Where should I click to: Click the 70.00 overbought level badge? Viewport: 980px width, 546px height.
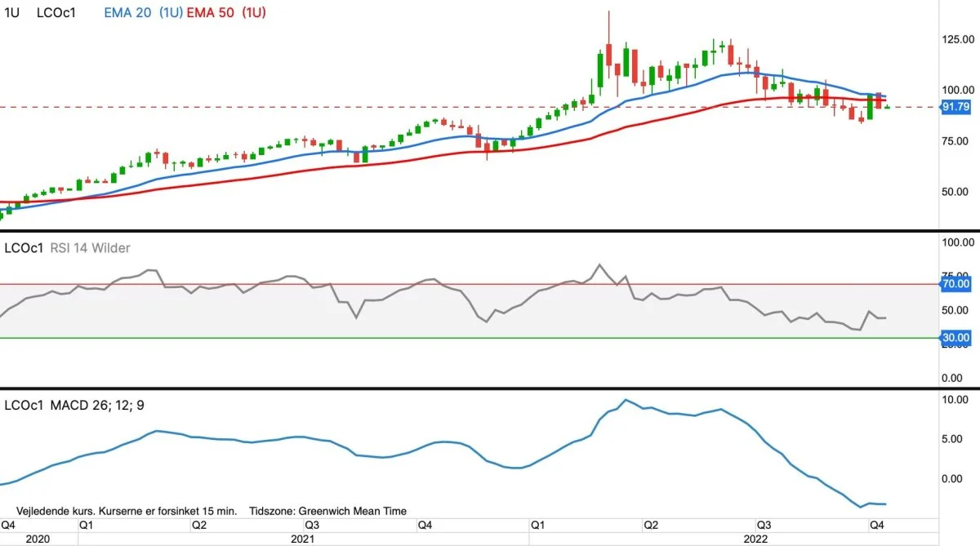955,284
